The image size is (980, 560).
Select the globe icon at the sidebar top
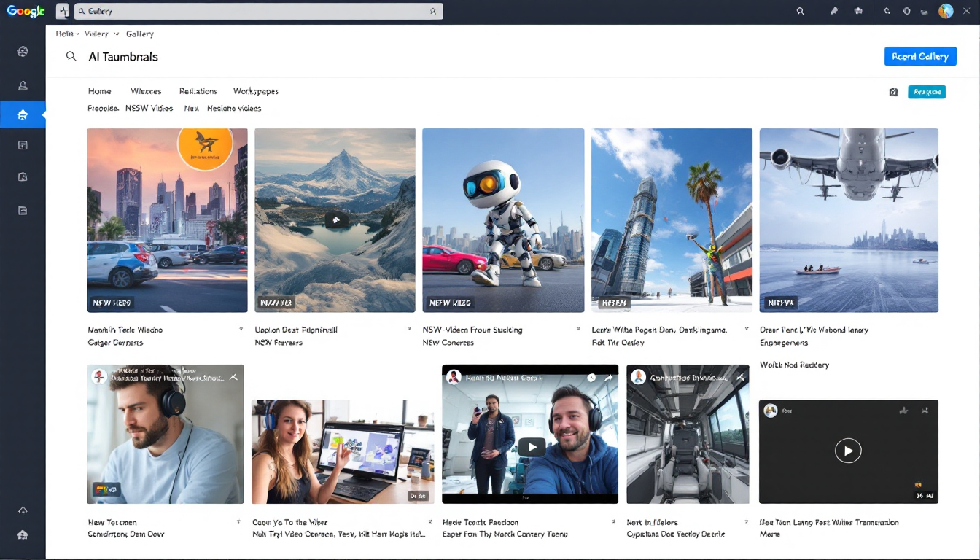[22, 51]
